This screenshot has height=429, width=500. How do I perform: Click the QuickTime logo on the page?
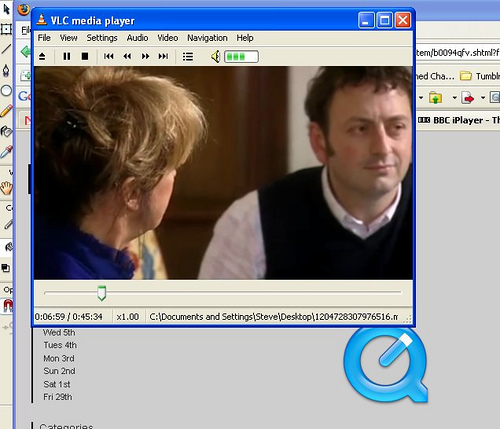pyautogui.click(x=385, y=365)
